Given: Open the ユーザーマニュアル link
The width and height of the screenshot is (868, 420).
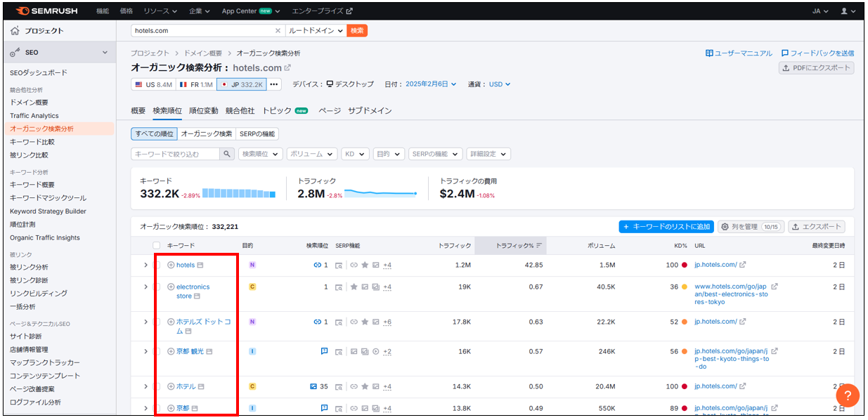Looking at the screenshot, I should point(739,53).
